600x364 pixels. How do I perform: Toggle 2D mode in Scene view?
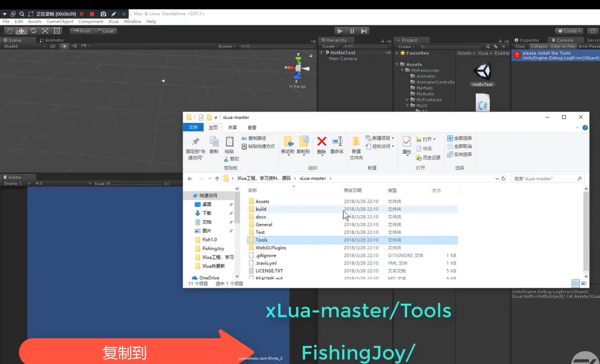[x=53, y=47]
